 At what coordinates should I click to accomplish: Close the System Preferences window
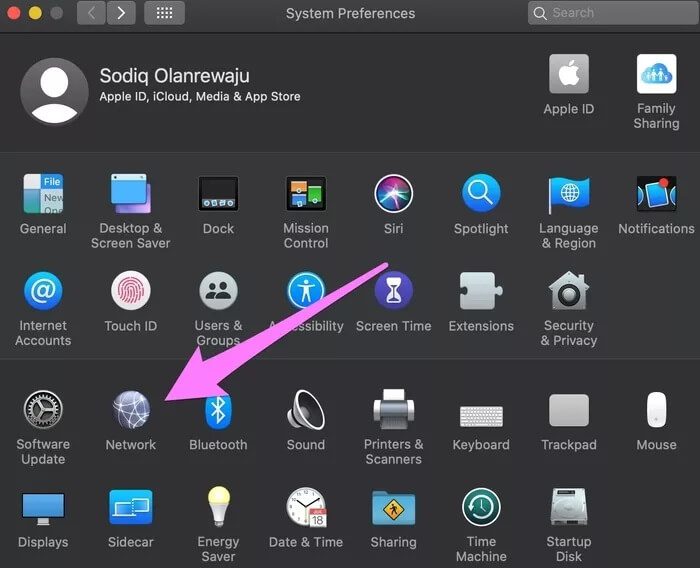tap(14, 13)
